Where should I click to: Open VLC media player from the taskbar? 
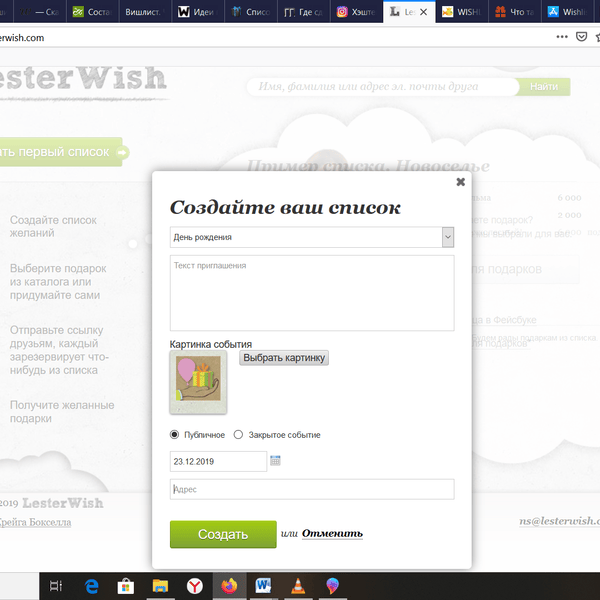point(298,586)
